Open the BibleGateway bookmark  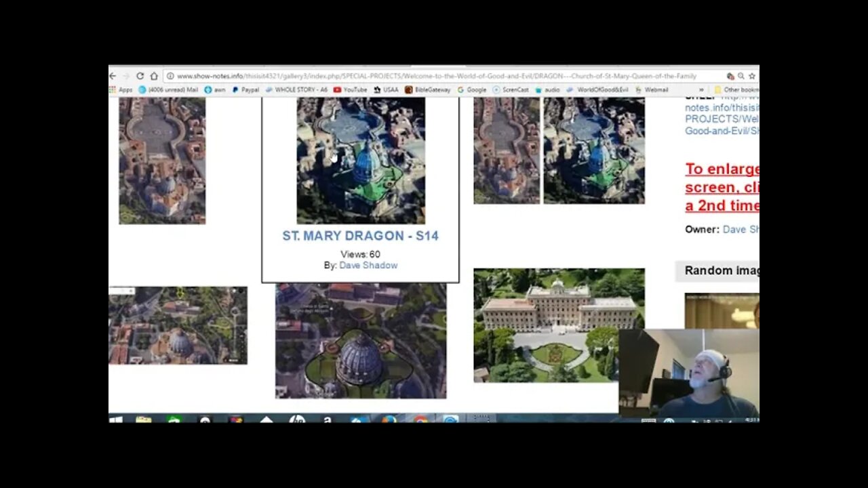pos(428,89)
